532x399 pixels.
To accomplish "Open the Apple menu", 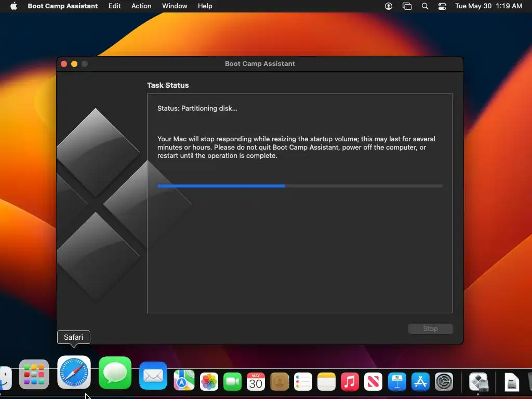I will coord(14,6).
